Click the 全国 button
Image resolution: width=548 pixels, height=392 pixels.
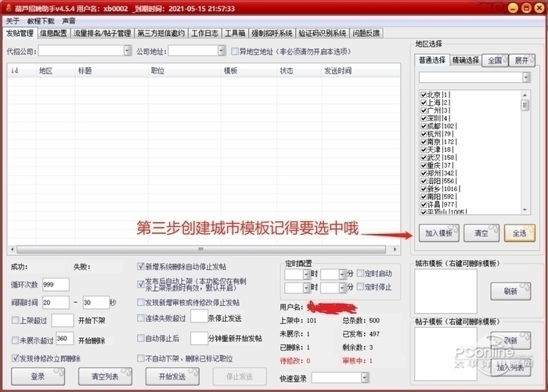coord(495,60)
